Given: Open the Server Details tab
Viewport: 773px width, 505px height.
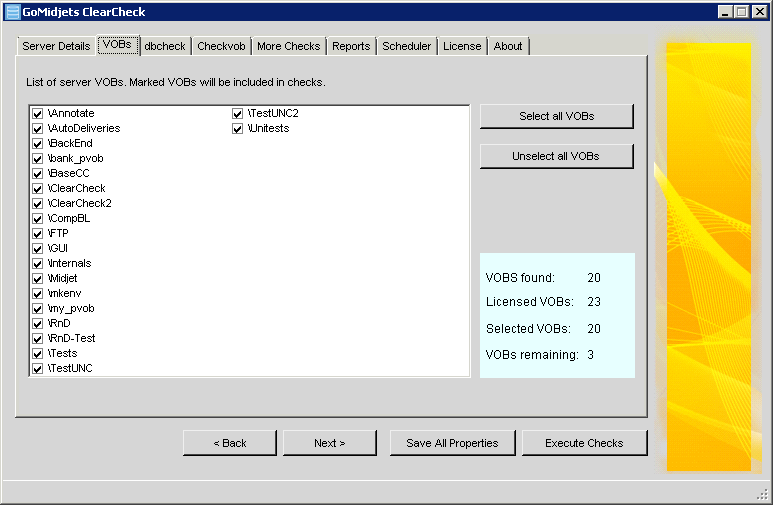Looking at the screenshot, I should (x=56, y=46).
